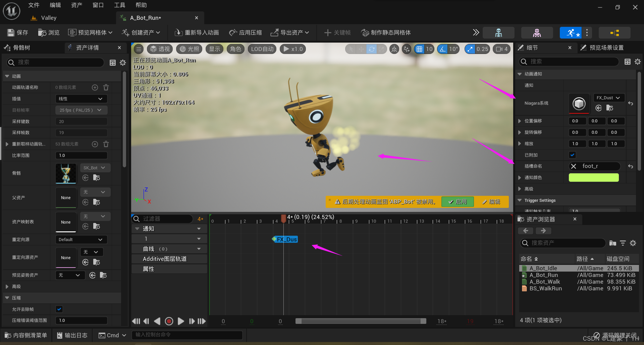
Task: Click the coordinate system cube icon
Action: 394,49
